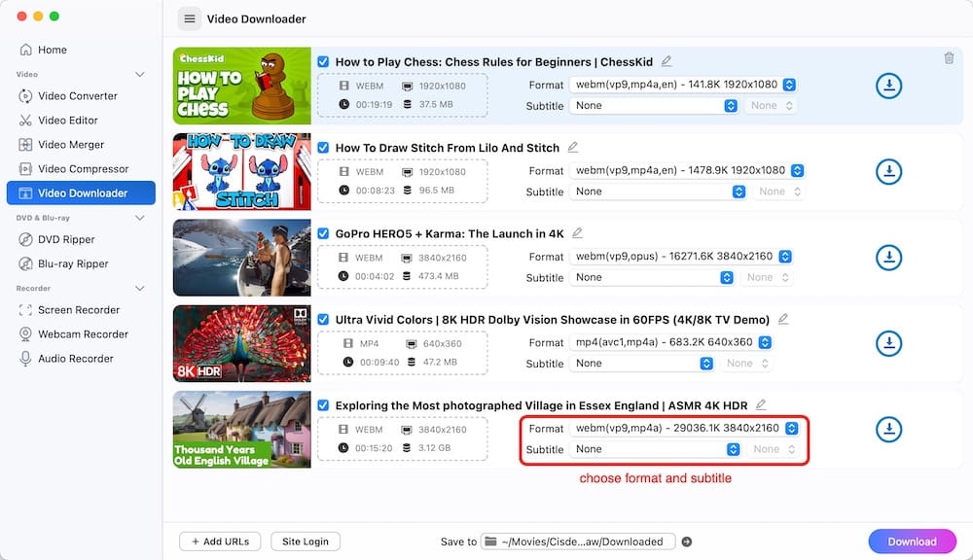The image size is (973, 560).
Task: Download the Essex Village video via round button
Action: click(x=888, y=429)
